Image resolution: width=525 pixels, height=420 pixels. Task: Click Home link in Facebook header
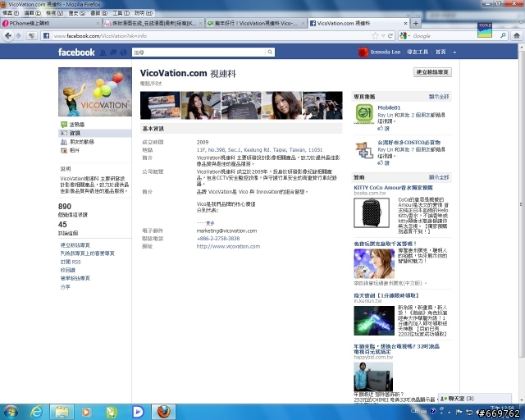point(441,52)
